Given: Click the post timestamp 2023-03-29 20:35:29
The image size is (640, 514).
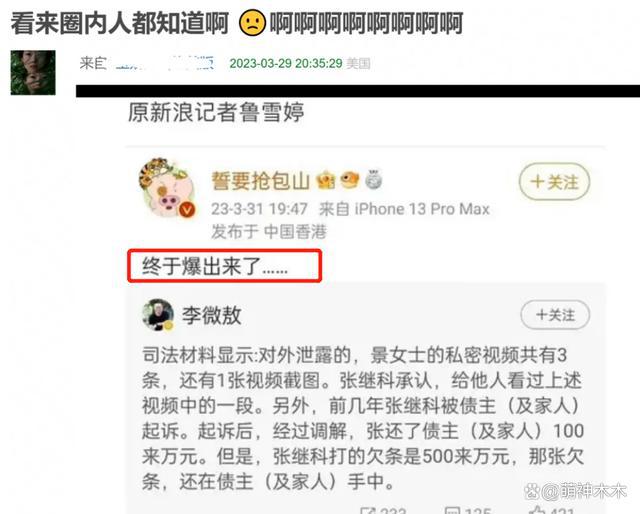Looking at the screenshot, I should 286,63.
